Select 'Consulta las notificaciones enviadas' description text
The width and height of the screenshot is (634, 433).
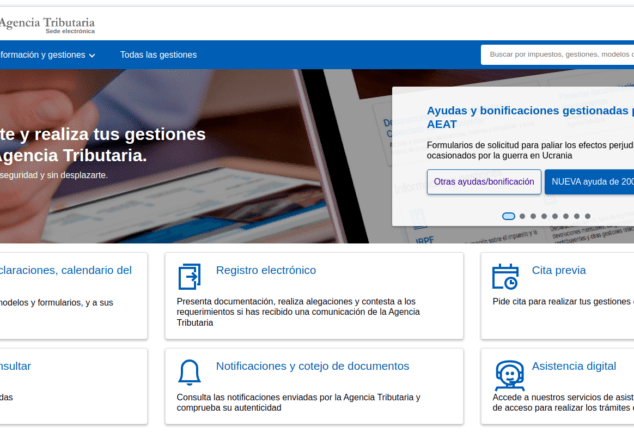coord(298,403)
